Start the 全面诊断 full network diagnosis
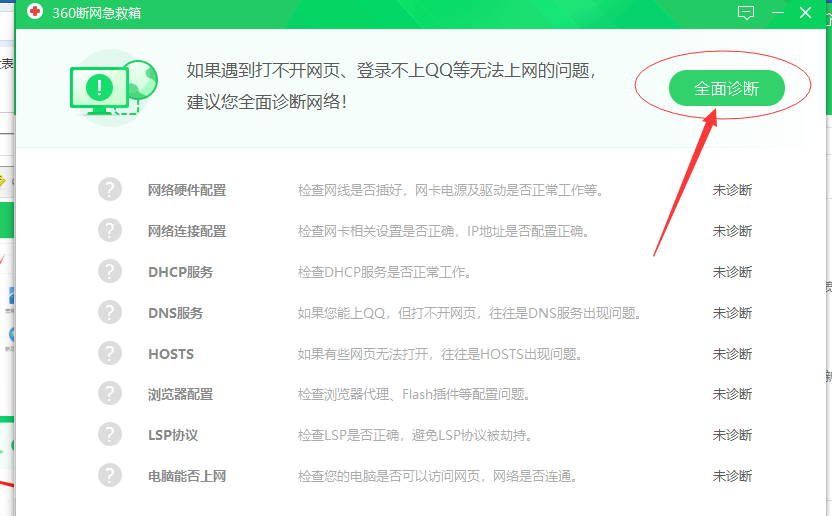This screenshot has height=516, width=832. pyautogui.click(x=726, y=88)
